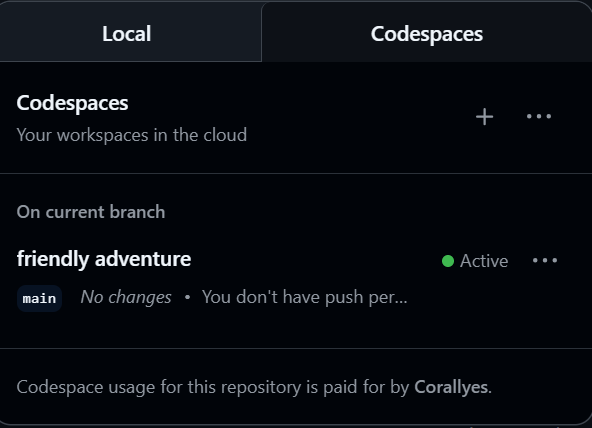Click the On current branch label

click(x=91, y=212)
